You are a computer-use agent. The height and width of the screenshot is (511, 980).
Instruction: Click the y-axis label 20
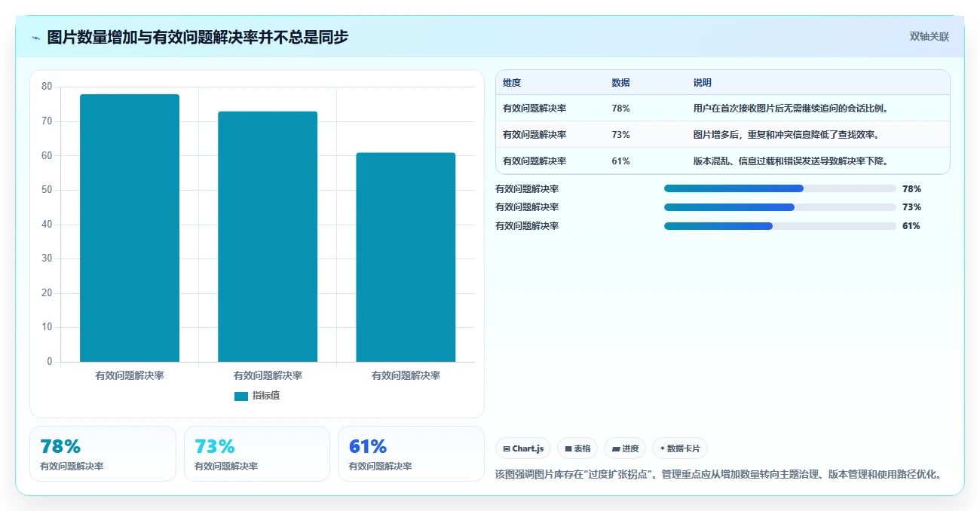click(47, 293)
